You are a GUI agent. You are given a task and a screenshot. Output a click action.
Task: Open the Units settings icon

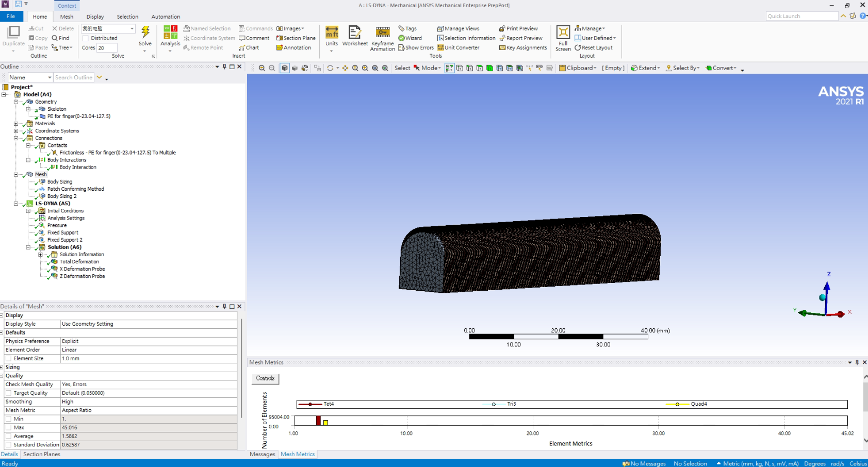point(332,32)
